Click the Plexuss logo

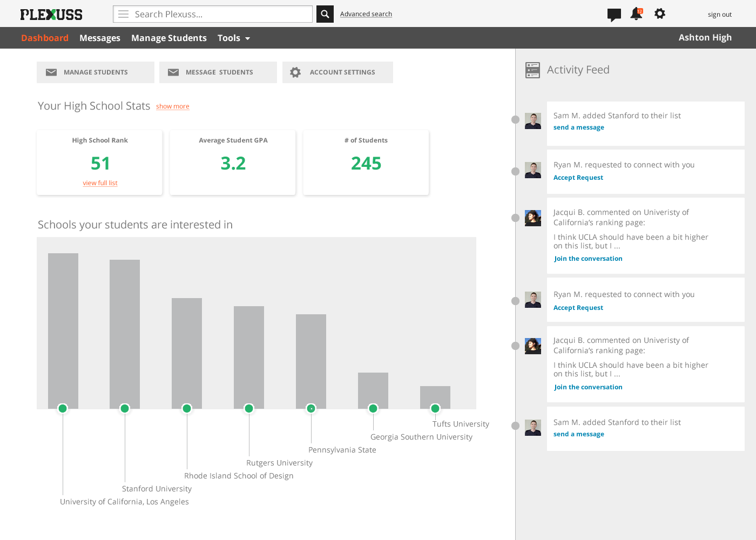(x=51, y=15)
